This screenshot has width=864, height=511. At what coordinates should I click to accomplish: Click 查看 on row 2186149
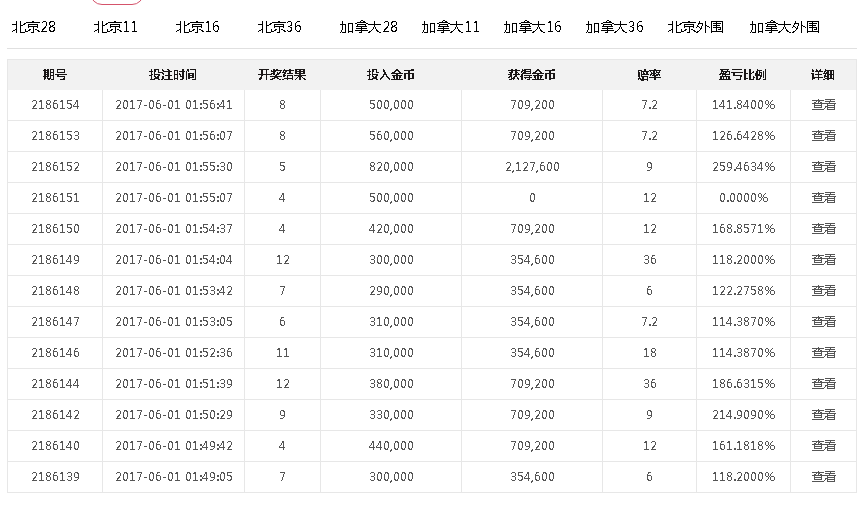tap(823, 260)
